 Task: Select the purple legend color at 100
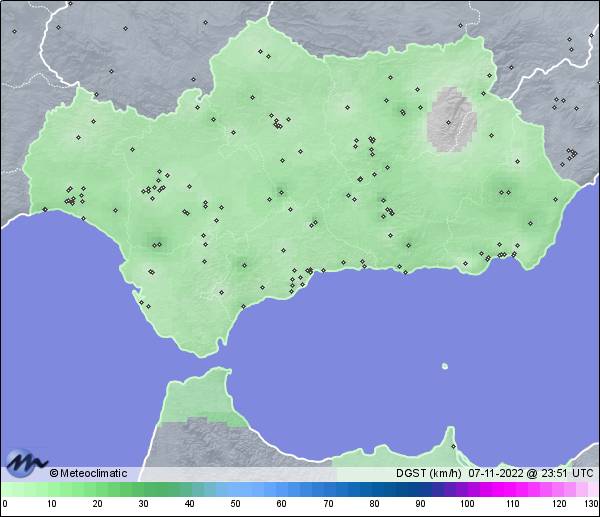pyautogui.click(x=466, y=489)
